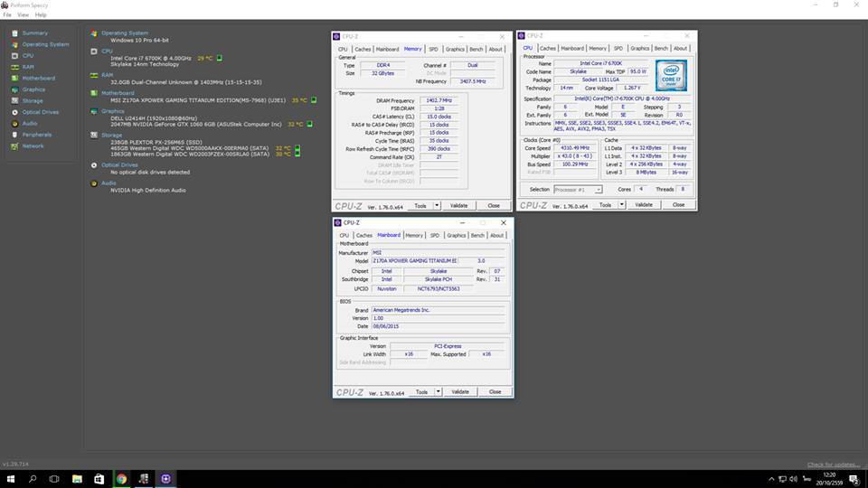Click Validate in the Memory CPU-Z window
Viewport: 868px width, 488px height.
459,206
